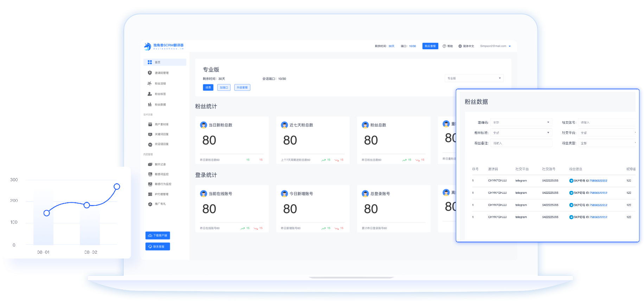Open the Simpson2@mail.com account menu
This screenshot has height=306, width=644.
[x=495, y=46]
